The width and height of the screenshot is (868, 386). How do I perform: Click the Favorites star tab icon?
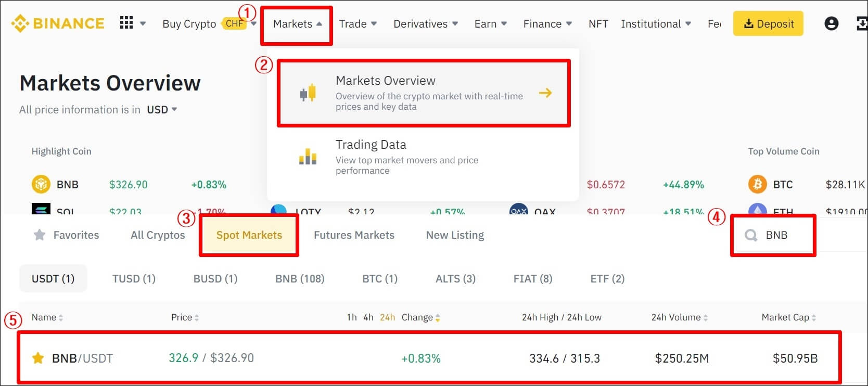[40, 235]
